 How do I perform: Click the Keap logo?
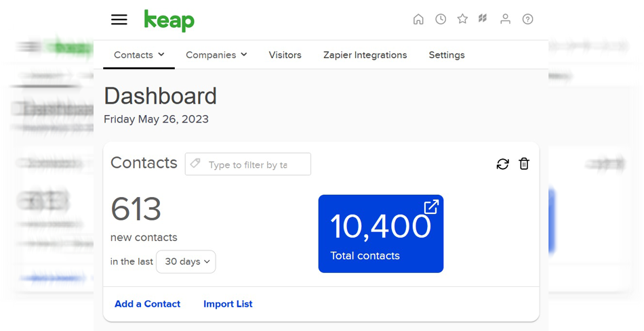(x=169, y=20)
